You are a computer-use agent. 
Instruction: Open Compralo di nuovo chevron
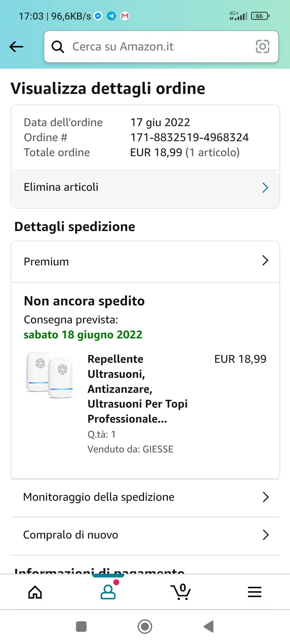(x=266, y=535)
